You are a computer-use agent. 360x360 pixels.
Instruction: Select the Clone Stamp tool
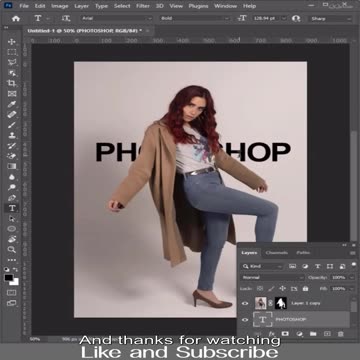pyautogui.click(x=12, y=135)
